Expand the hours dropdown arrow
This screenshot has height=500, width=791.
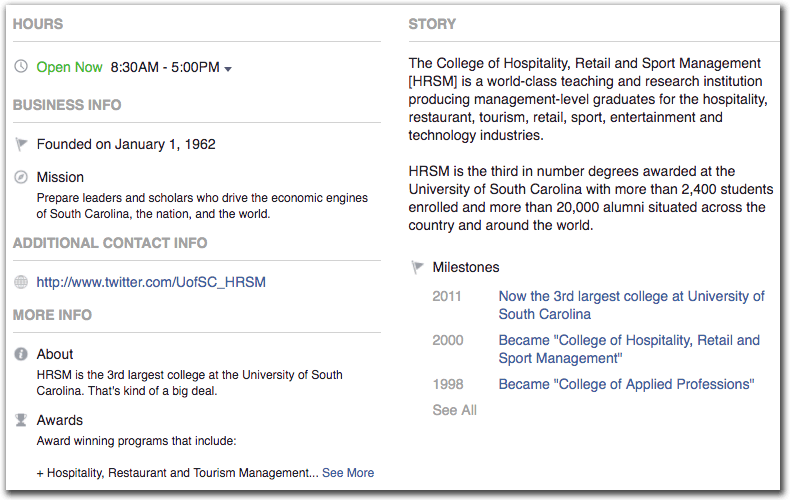pyautogui.click(x=228, y=69)
